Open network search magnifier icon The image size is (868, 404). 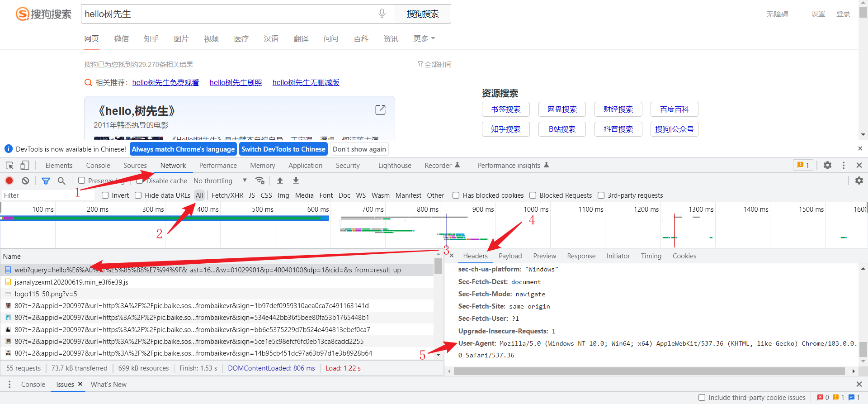pos(61,181)
